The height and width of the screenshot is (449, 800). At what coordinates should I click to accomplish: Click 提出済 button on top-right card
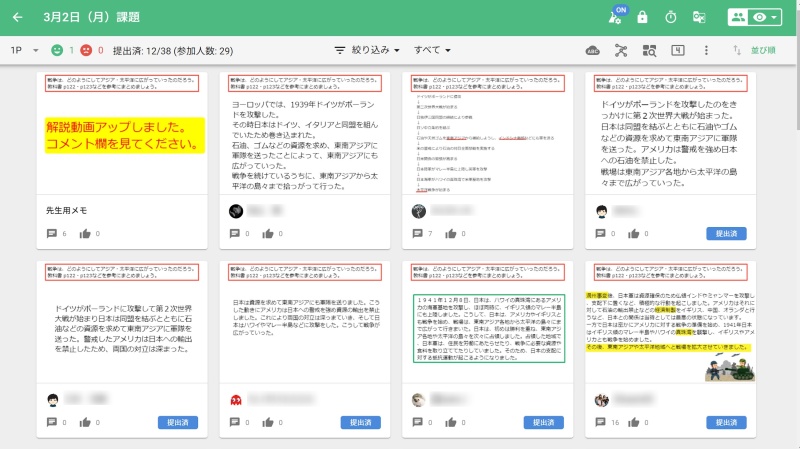726,234
